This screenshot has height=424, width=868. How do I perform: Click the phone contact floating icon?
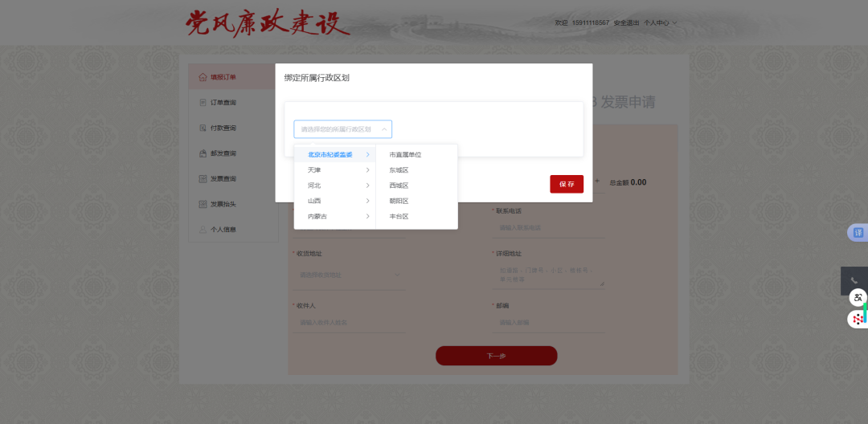pos(854,280)
